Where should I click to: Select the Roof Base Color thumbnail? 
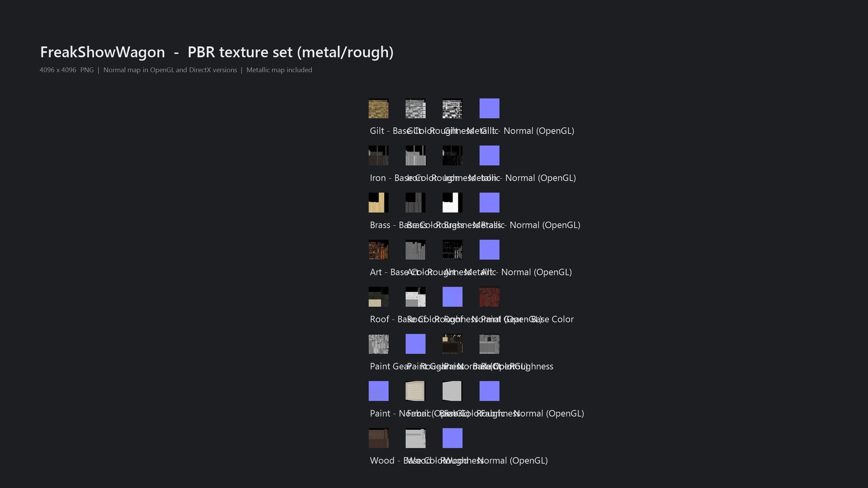tap(378, 297)
